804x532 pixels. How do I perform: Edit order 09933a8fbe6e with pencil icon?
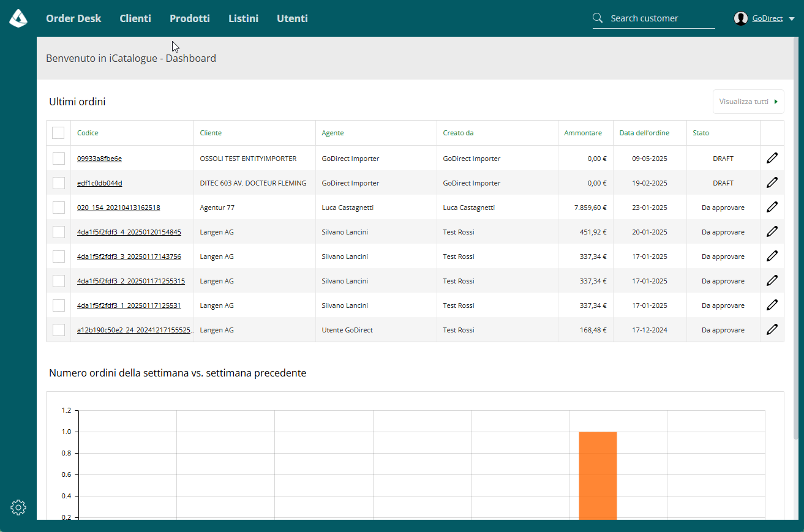coord(772,158)
